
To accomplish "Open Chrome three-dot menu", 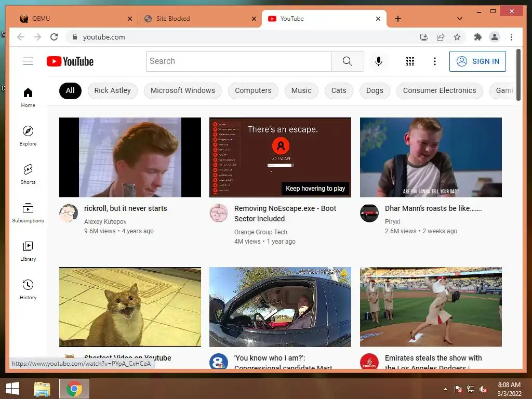I will (x=511, y=37).
